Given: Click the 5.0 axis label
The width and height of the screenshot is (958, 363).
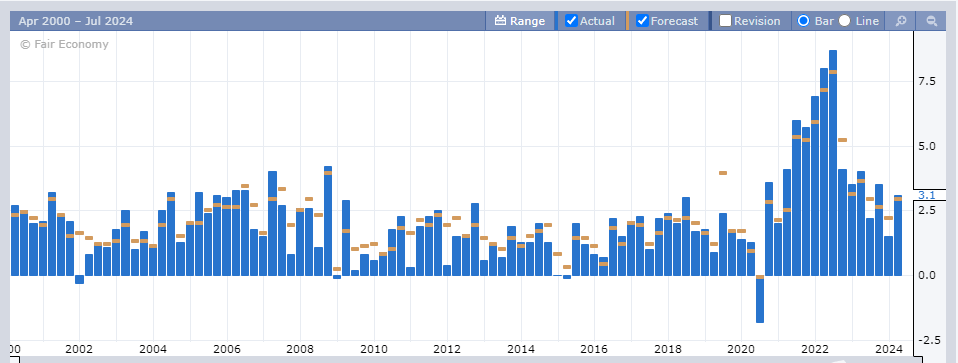Looking at the screenshot, I should tap(926, 147).
